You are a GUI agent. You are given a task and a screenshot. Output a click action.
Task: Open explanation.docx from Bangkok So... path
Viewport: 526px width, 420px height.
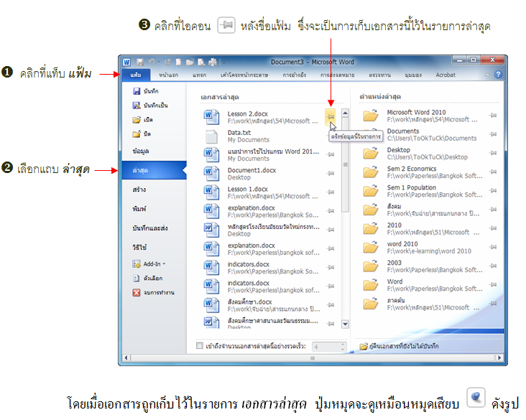(x=262, y=211)
